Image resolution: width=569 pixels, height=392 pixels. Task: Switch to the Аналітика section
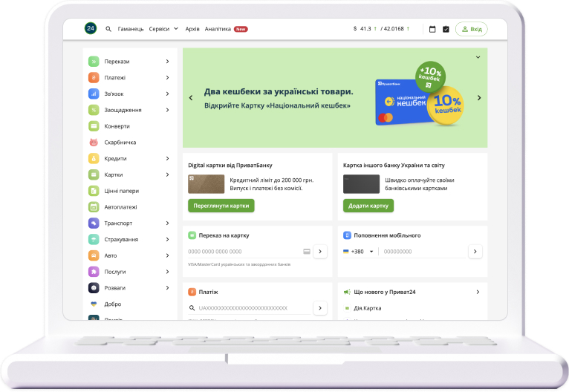point(218,29)
